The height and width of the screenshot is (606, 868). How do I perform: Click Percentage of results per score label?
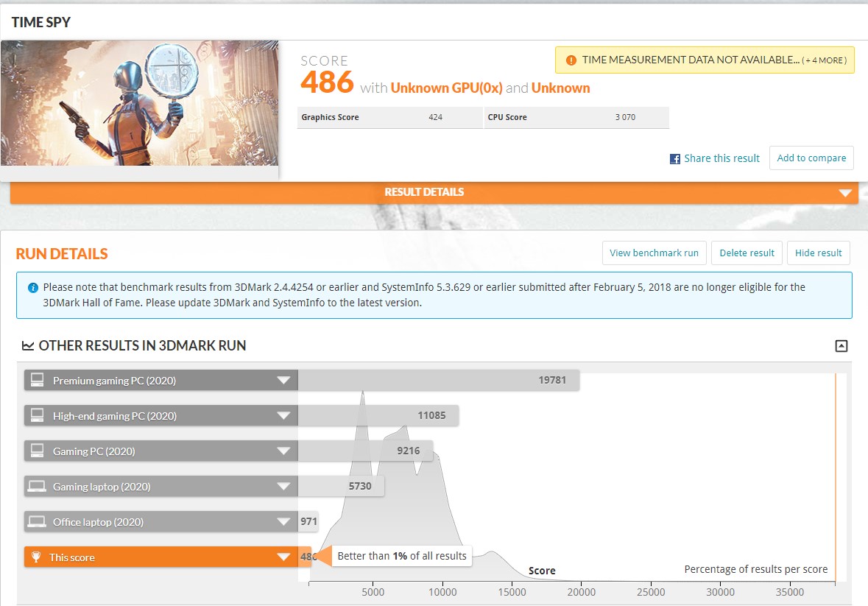pos(755,569)
